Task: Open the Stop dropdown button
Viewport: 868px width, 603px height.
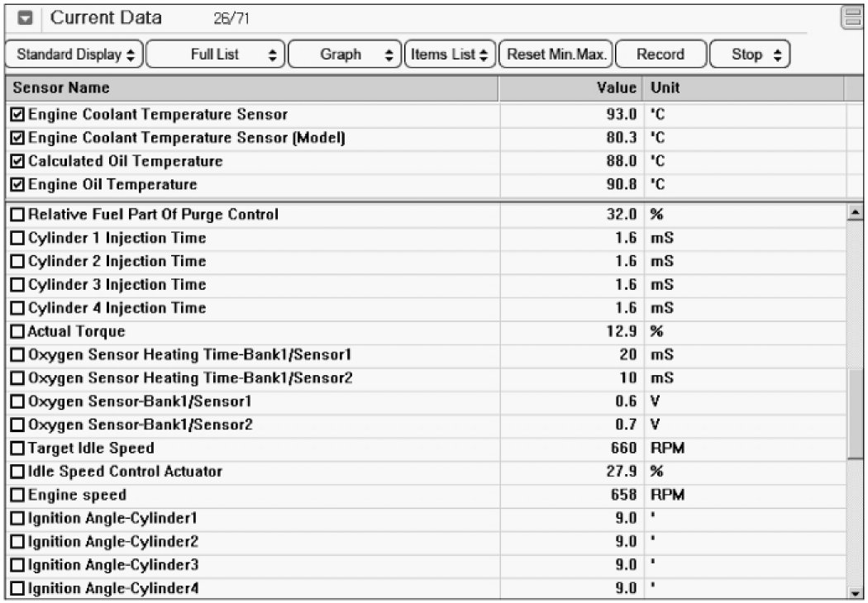Action: (x=750, y=55)
